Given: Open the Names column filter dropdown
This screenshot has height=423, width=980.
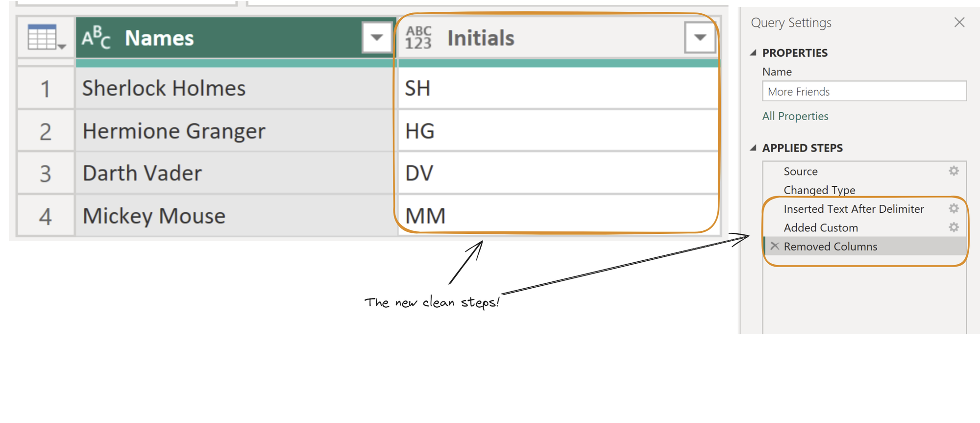Looking at the screenshot, I should 376,37.
